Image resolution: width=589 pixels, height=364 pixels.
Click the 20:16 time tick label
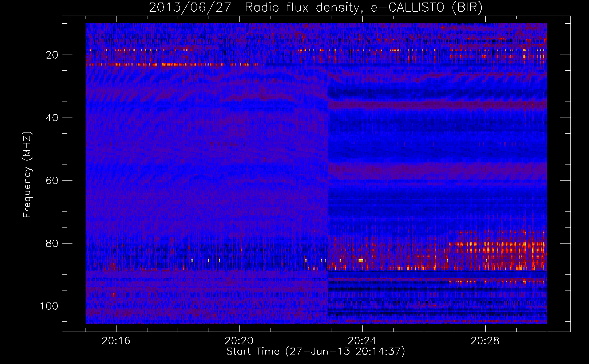click(x=116, y=341)
